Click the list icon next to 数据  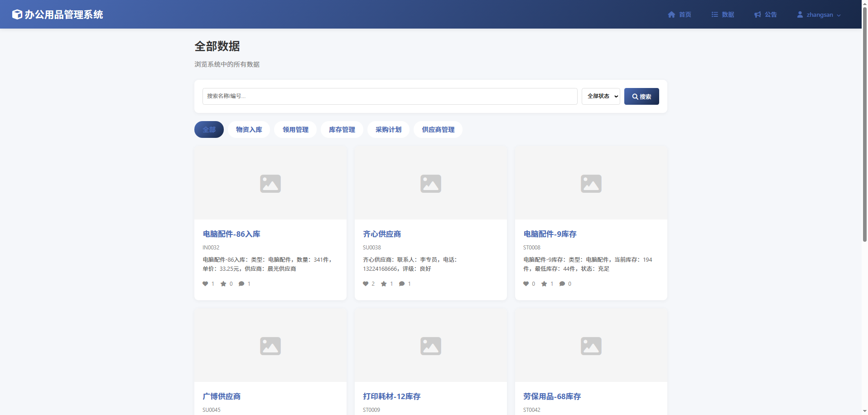click(715, 15)
